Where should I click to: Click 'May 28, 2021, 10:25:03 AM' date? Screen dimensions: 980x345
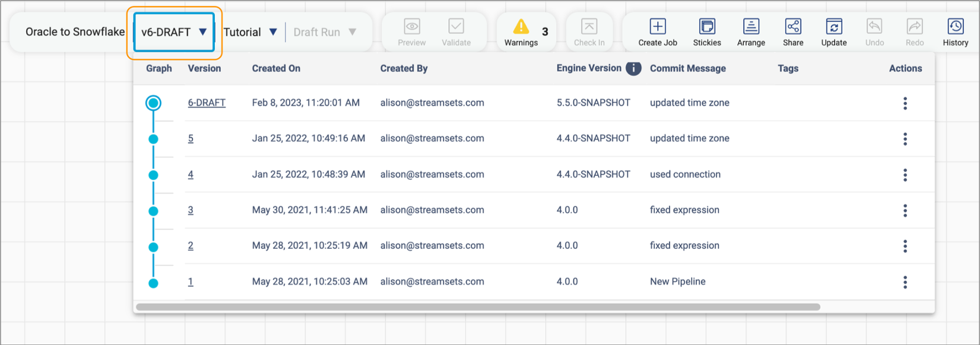310,281
